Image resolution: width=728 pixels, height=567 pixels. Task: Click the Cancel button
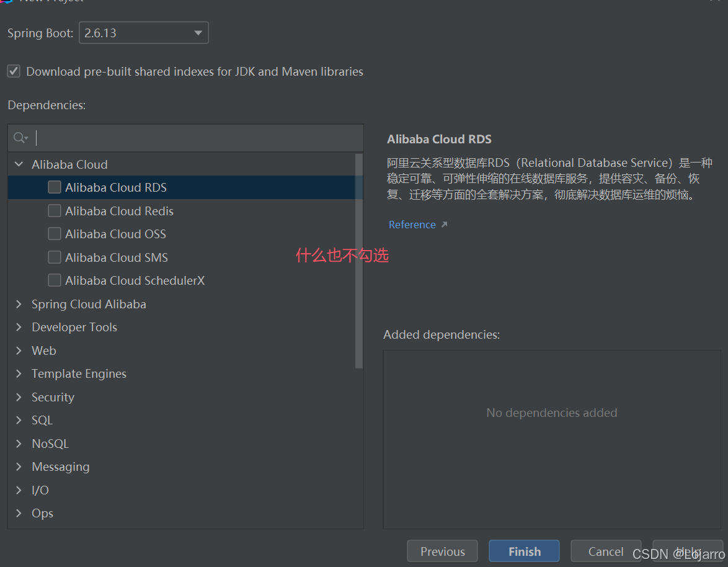pos(606,551)
